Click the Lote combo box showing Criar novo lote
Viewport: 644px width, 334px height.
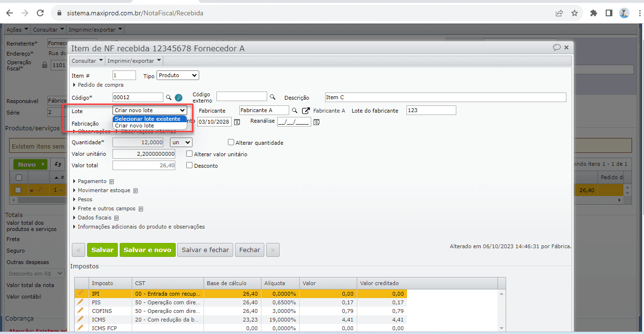pyautogui.click(x=150, y=110)
